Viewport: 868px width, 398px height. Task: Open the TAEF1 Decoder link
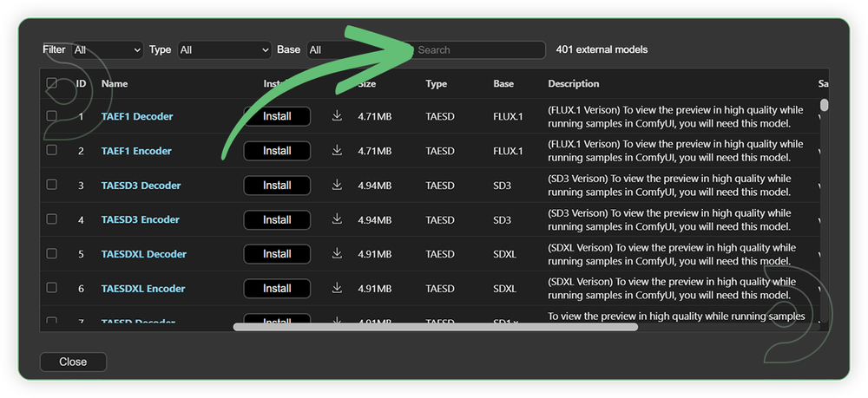coord(137,117)
